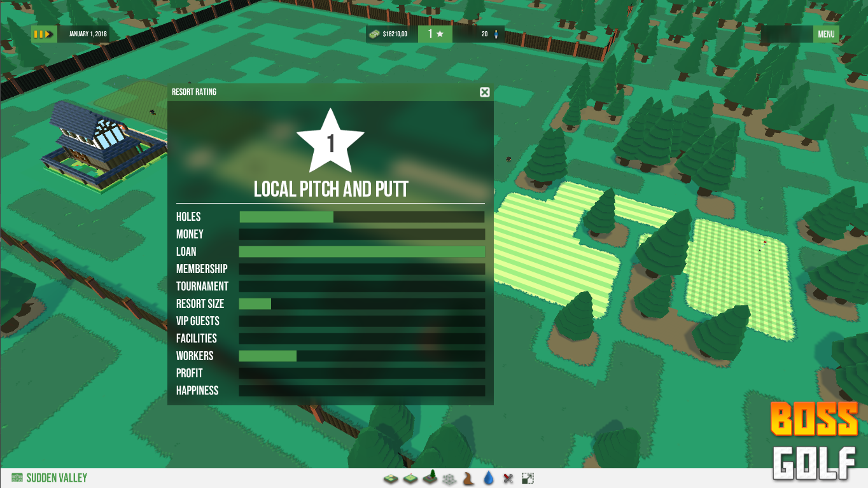This screenshot has width=868, height=488.
Task: Click the Sudden Valley resort icon
Action: coord(17,478)
